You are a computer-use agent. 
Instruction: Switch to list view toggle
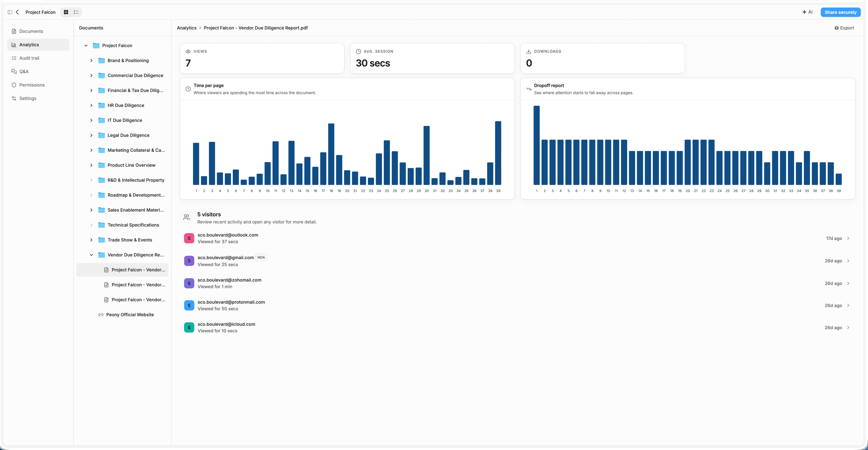pos(76,12)
